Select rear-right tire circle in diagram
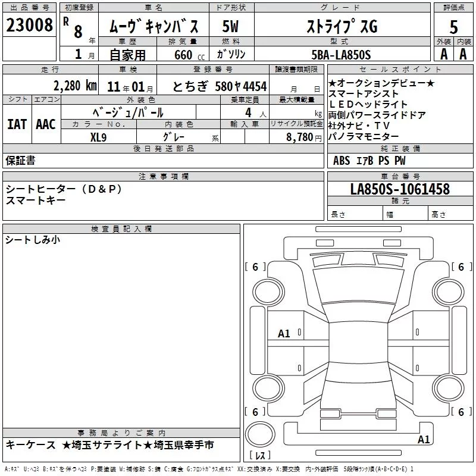Screen dimensions: 476x476 (449, 389)
